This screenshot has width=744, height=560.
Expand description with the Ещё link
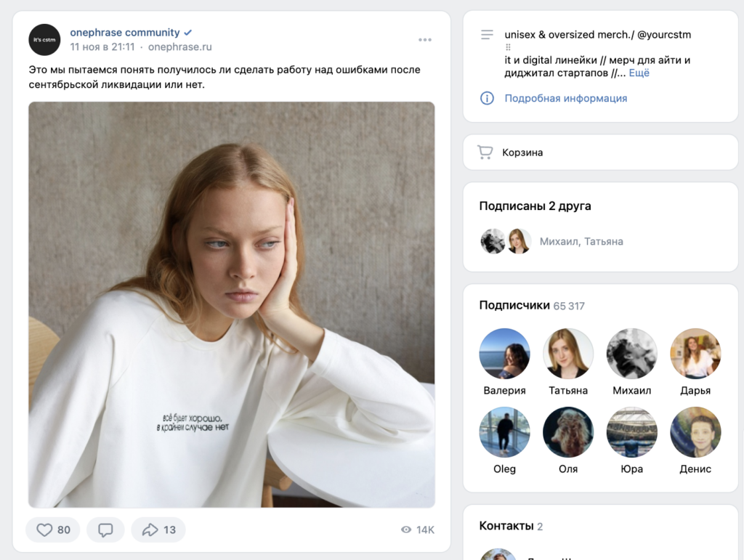click(639, 73)
